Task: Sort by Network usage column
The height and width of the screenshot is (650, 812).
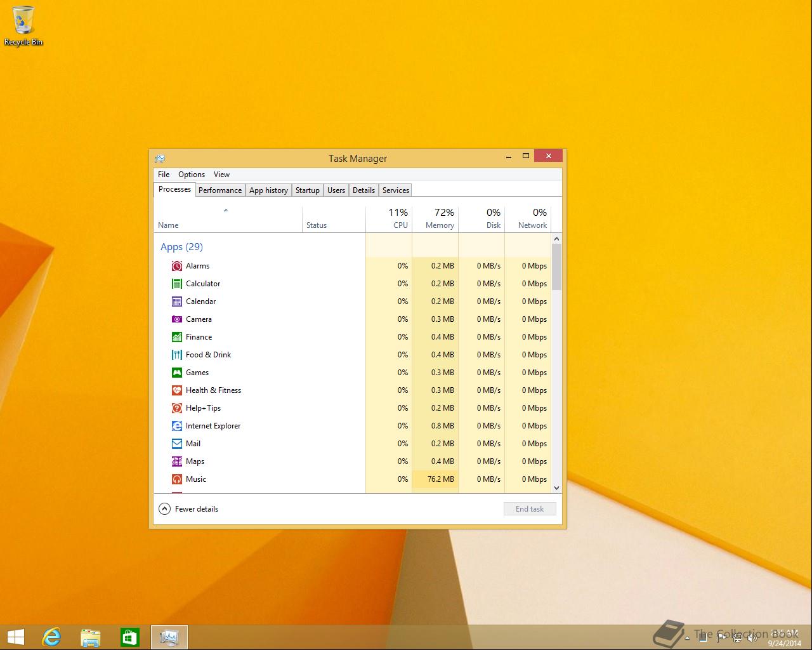Action: (528, 219)
